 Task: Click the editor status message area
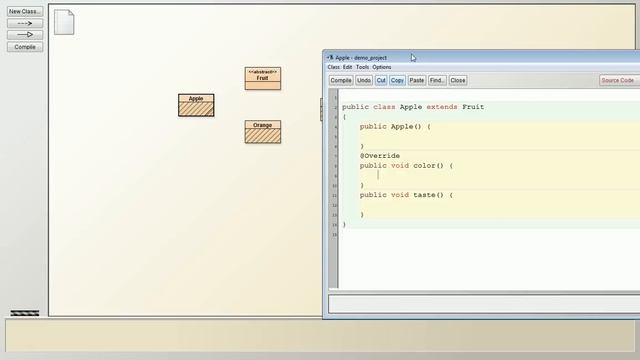[x=484, y=304]
